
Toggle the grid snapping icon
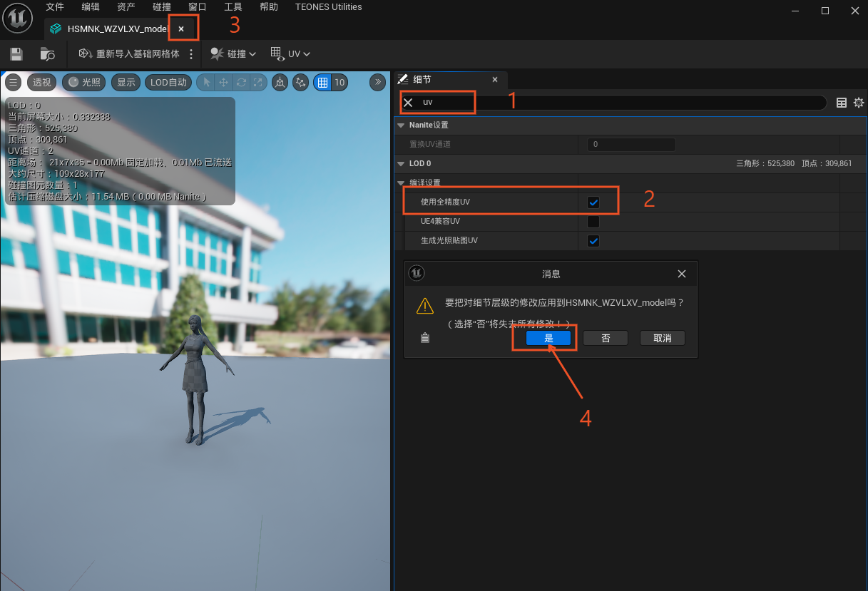pos(322,83)
